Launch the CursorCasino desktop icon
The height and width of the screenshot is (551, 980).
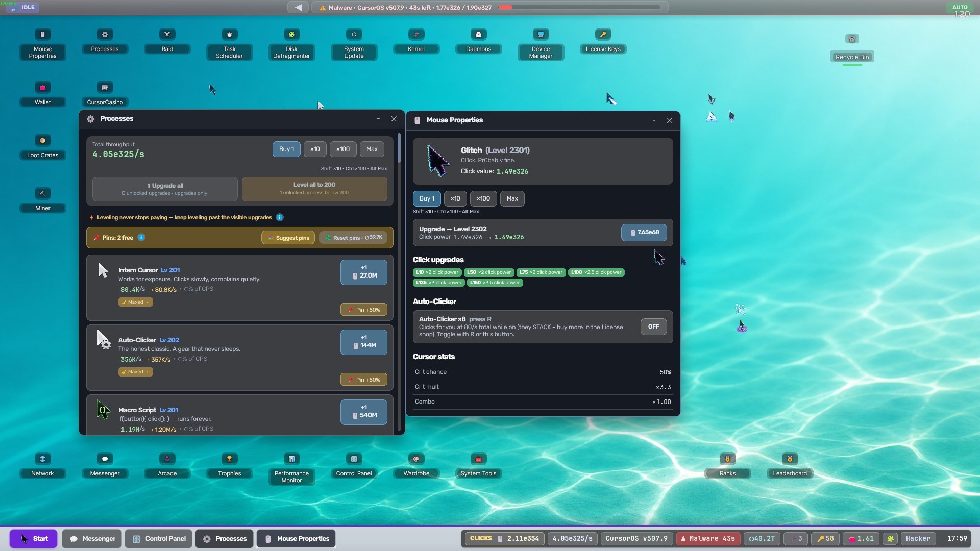105,94
